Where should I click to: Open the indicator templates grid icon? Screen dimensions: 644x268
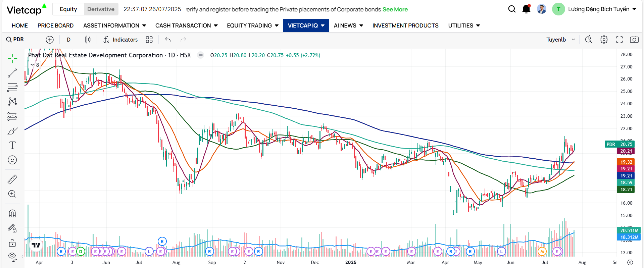[x=149, y=40]
